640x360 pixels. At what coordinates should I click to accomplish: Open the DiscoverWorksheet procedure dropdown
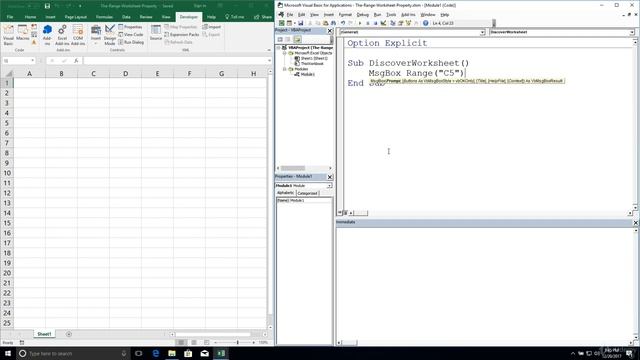632,32
